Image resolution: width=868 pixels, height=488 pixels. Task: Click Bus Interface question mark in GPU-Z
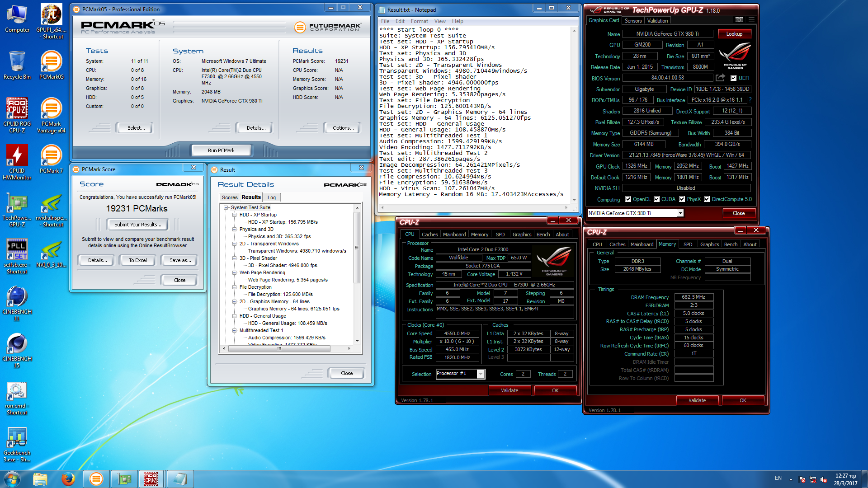pos(750,100)
